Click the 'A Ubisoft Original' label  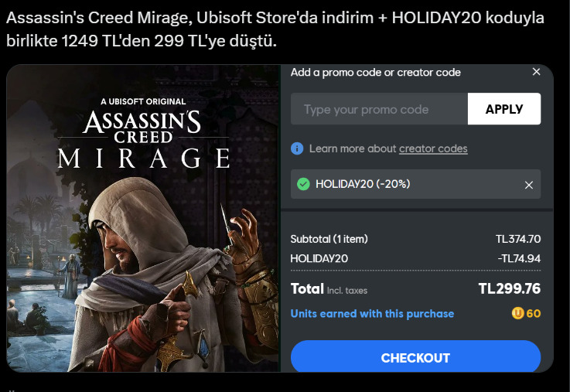pos(143,101)
